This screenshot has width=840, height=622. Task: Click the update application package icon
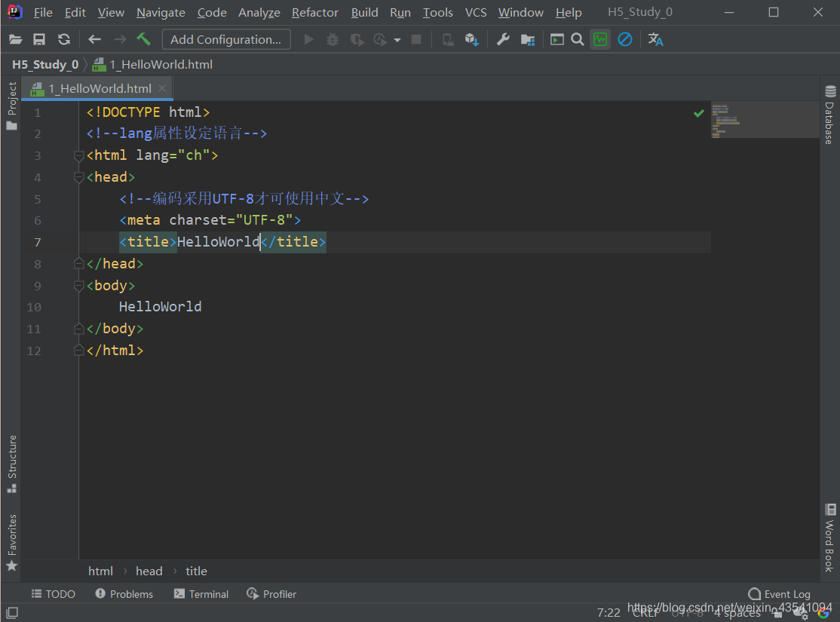coord(471,39)
